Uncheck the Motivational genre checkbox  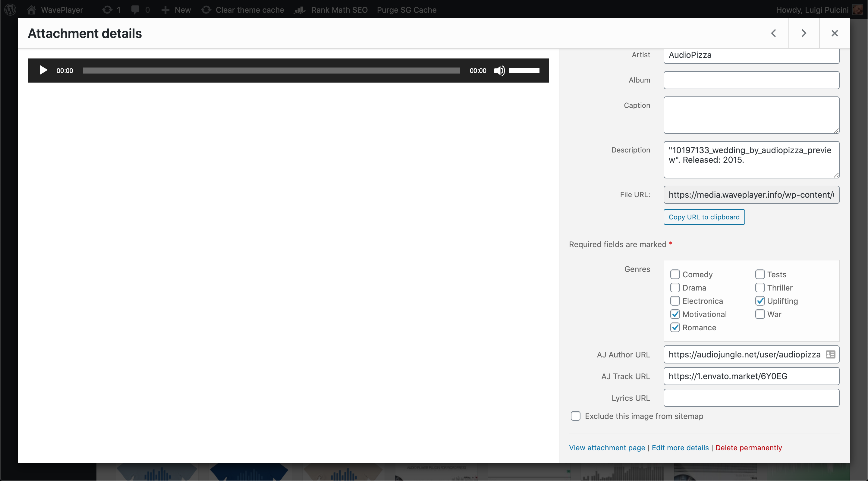click(675, 314)
